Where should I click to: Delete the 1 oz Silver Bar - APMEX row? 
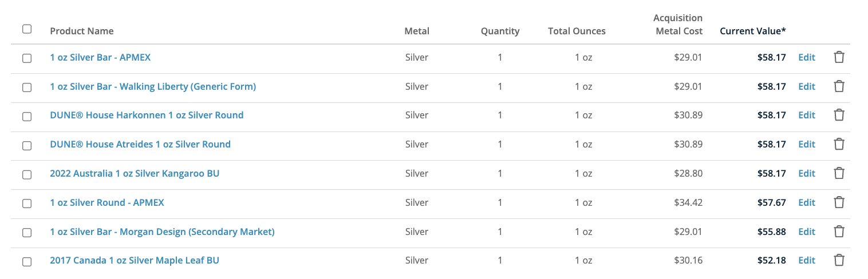click(839, 57)
